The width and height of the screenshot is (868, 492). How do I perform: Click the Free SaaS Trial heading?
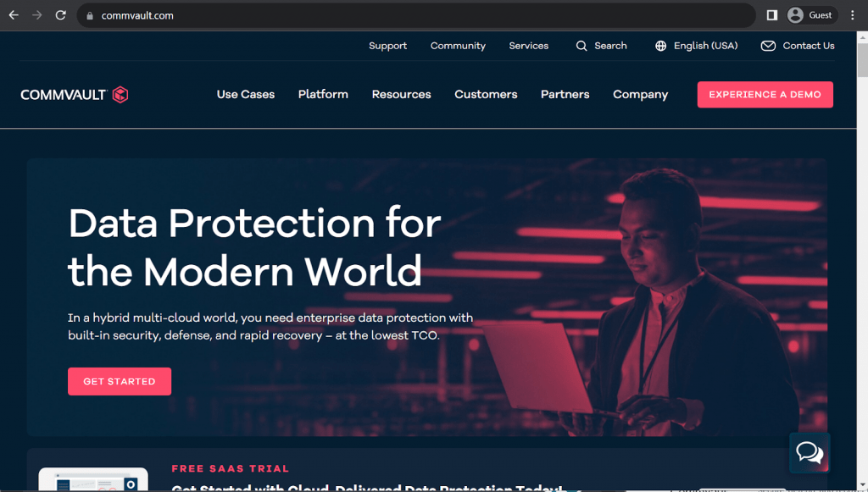[231, 469]
